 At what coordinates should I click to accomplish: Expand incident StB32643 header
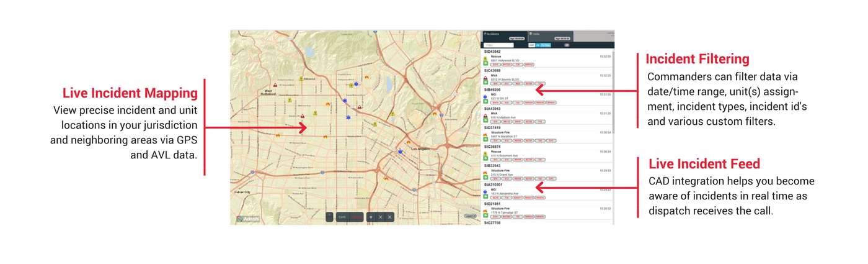(x=493, y=166)
